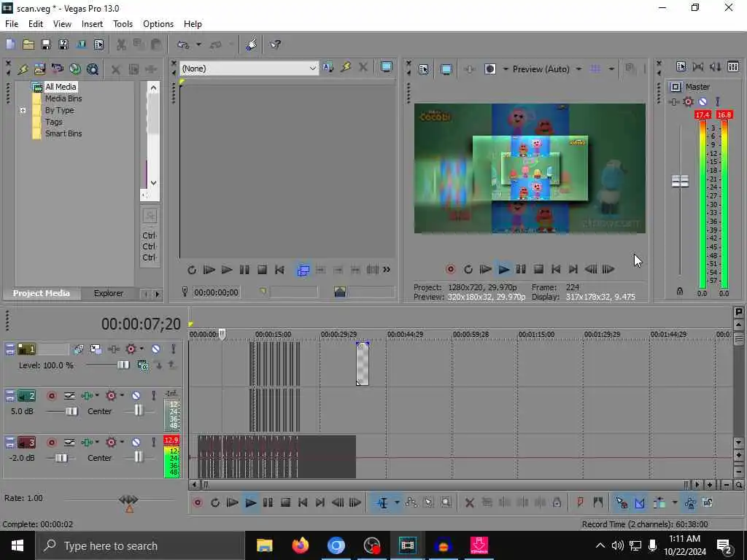The image size is (747, 560).
Task: Click the preview Play button
Action: point(503,270)
